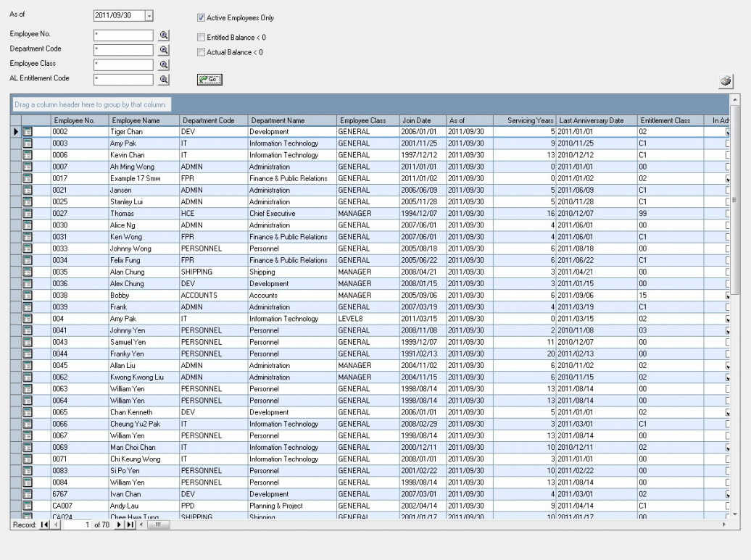Select the Planning & Project cell
The height and width of the screenshot is (560, 751).
292,506
